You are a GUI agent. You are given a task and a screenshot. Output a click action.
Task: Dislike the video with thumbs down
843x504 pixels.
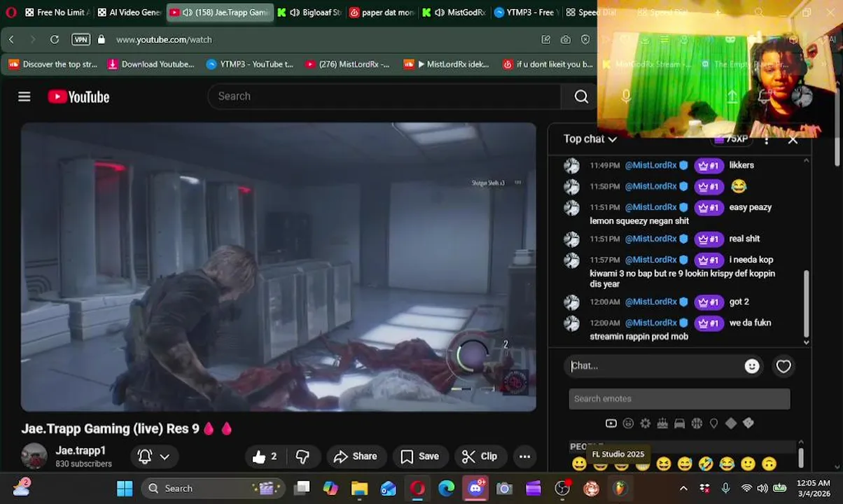(x=302, y=456)
